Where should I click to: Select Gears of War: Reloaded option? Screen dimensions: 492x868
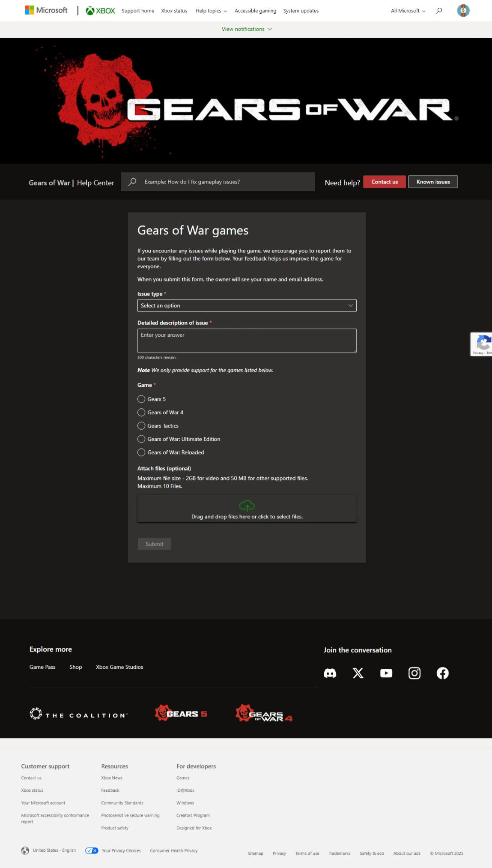click(x=141, y=452)
